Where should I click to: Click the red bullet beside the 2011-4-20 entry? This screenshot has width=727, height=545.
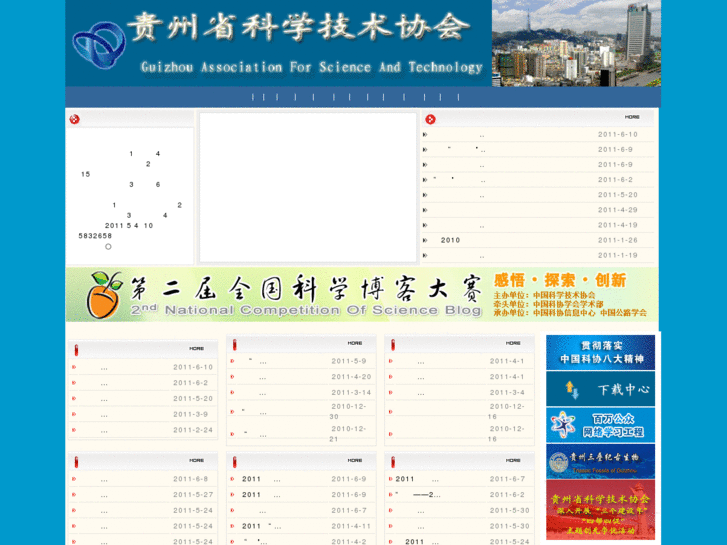[x=232, y=377]
